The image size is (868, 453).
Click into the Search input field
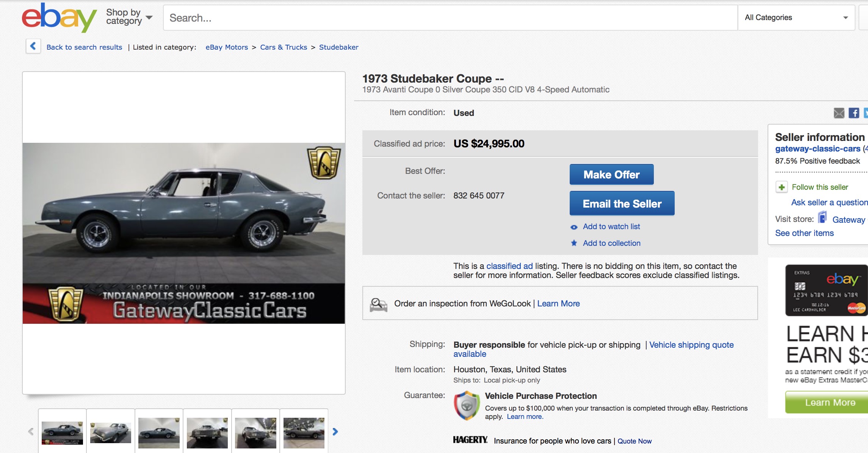click(x=450, y=18)
